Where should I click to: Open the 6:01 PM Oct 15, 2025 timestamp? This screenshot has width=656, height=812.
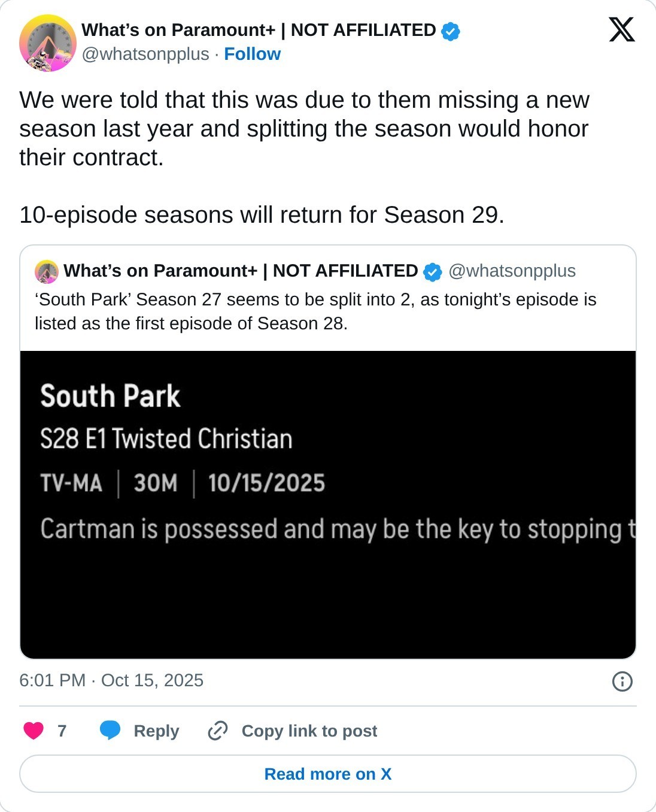(x=111, y=680)
